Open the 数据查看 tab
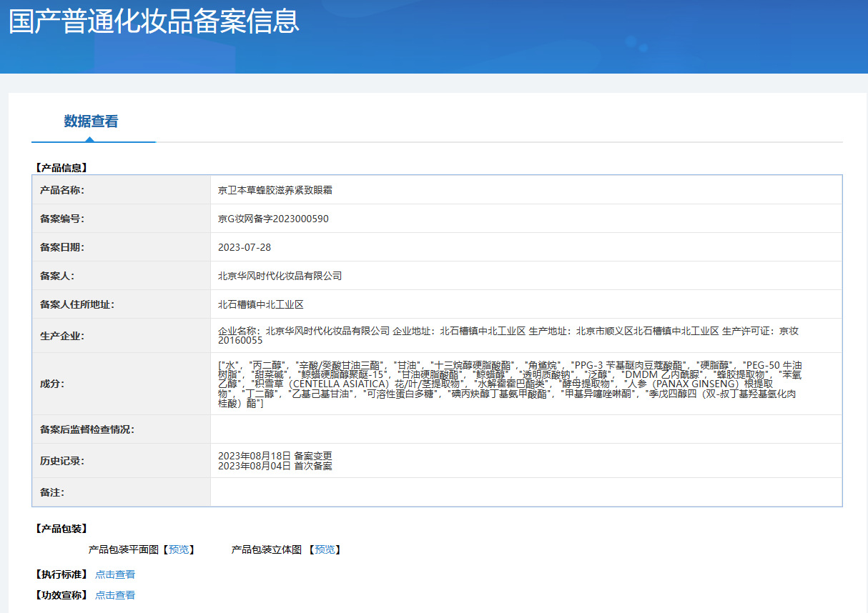This screenshot has height=613, width=868. click(91, 121)
